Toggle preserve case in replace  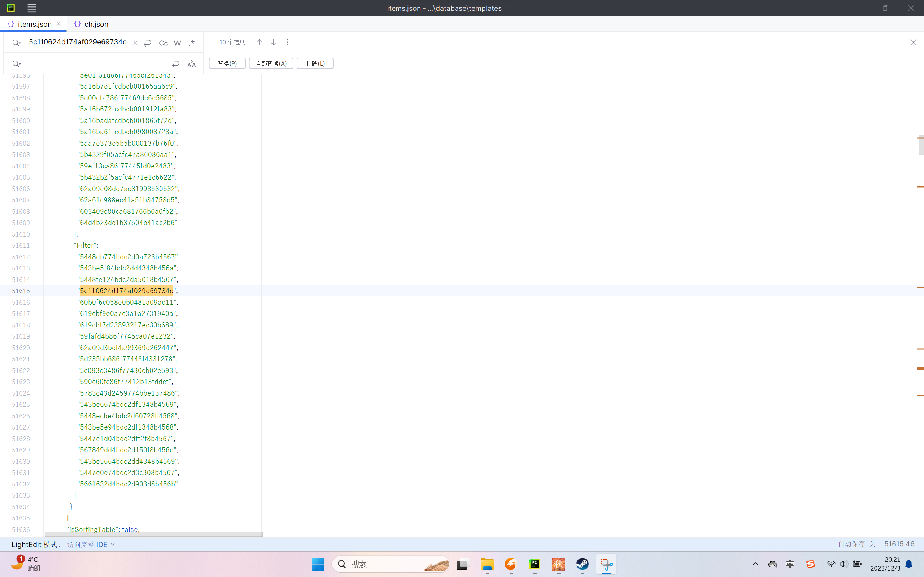[x=191, y=64]
